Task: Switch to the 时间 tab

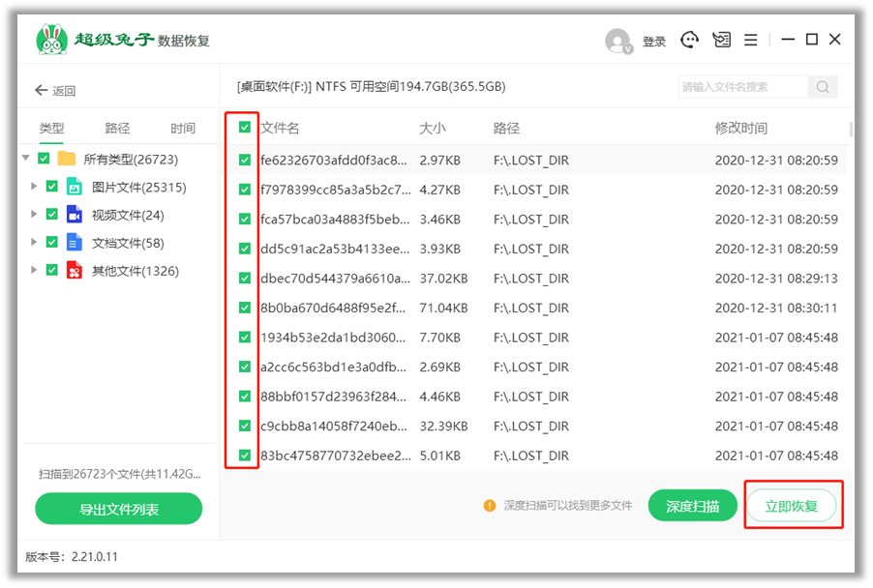Action: pyautogui.click(x=182, y=128)
